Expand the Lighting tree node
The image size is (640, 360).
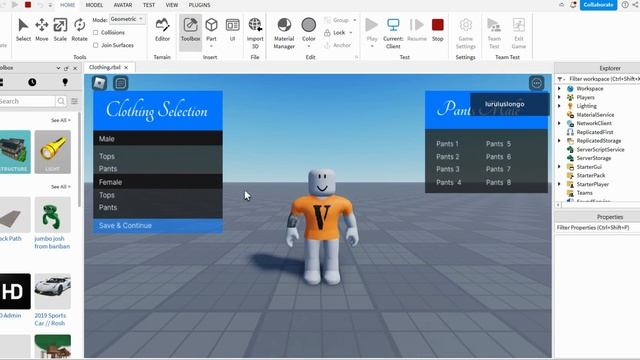click(x=560, y=106)
